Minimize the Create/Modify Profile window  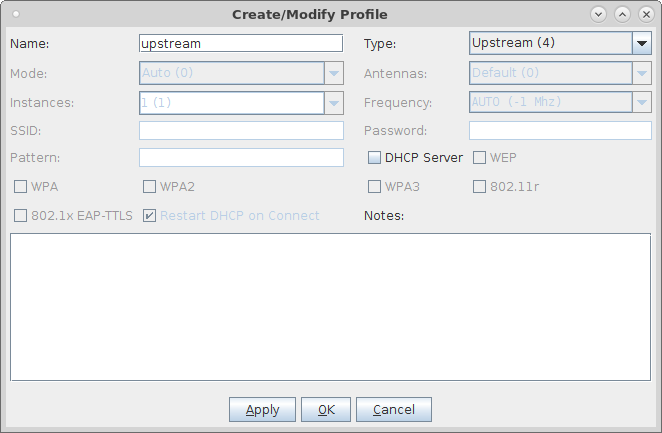598,14
